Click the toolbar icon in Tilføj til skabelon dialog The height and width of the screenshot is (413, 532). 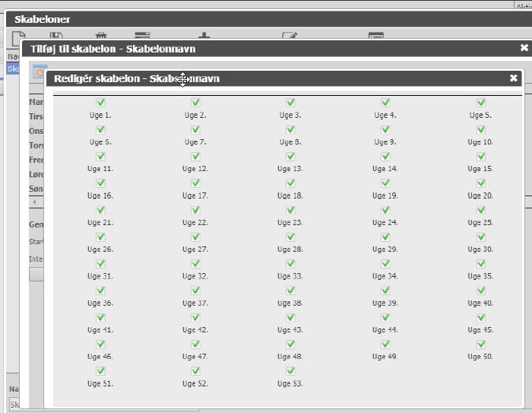[x=38, y=71]
